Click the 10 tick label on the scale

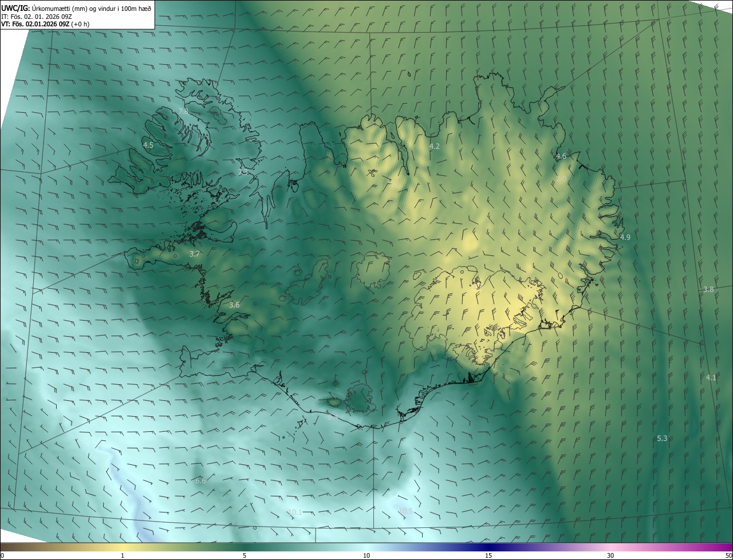tap(366, 555)
